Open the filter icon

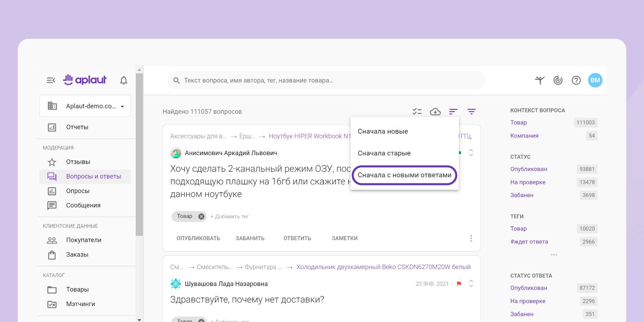[471, 112]
